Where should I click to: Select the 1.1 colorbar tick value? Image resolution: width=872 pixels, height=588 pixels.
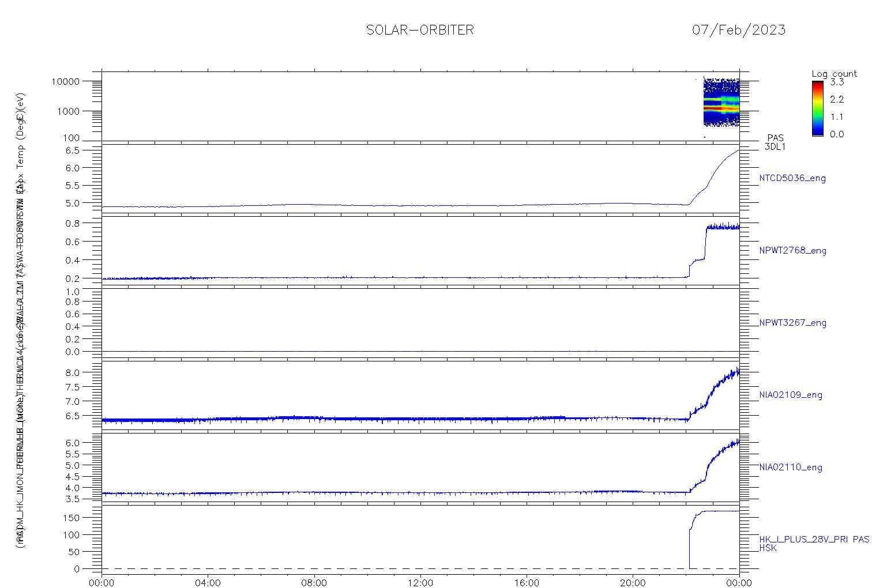tap(837, 116)
